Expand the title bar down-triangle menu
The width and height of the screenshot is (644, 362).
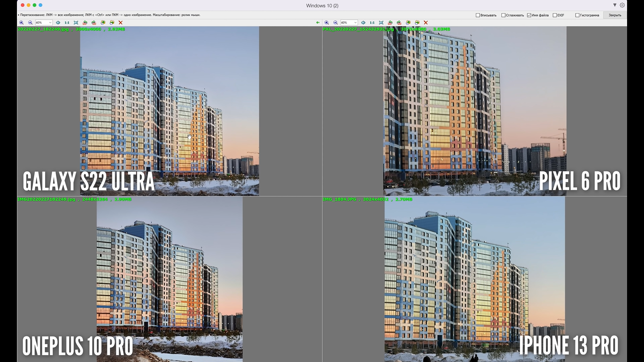[x=615, y=5]
